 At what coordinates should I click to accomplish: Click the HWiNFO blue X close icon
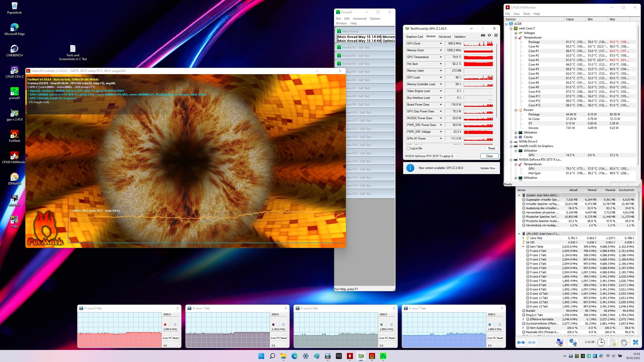click(635, 342)
